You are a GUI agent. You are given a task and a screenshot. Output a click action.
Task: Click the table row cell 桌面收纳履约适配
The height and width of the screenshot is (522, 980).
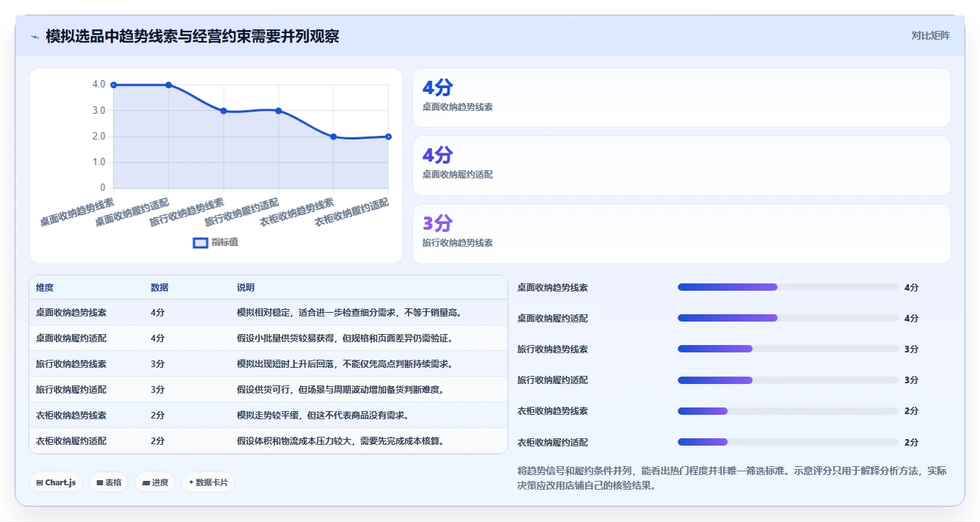pyautogui.click(x=71, y=338)
